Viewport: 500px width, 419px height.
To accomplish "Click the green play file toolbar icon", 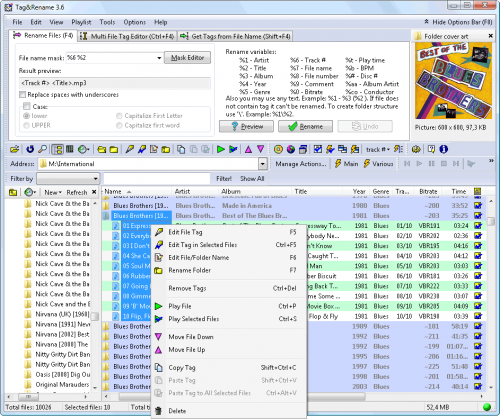I will (221, 149).
